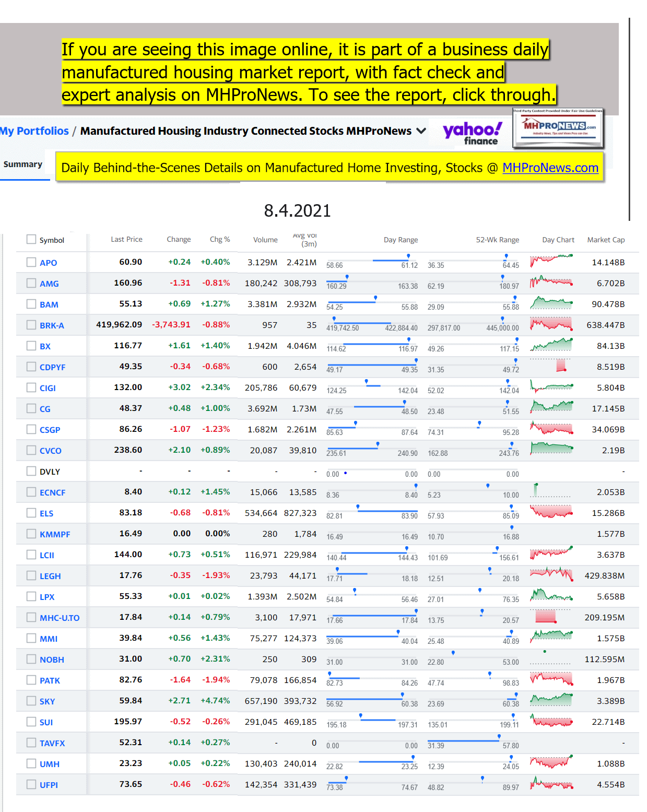Open the APO day chart sparkline
The width and height of the screenshot is (647, 812).
point(551,261)
